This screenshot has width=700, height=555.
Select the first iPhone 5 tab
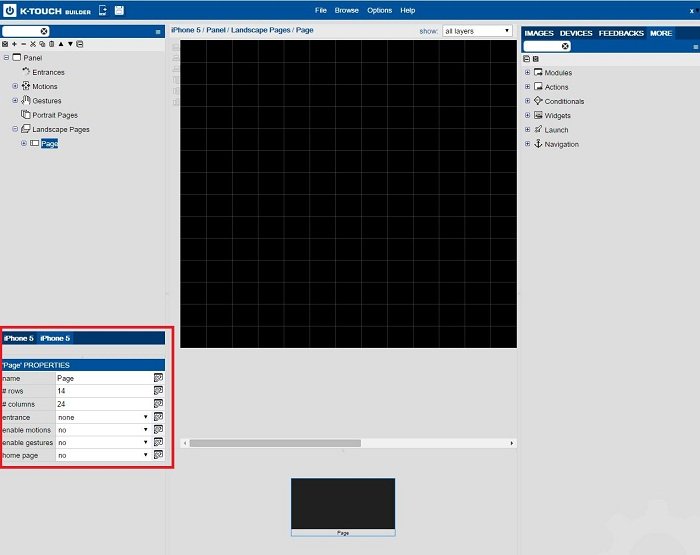tap(18, 338)
